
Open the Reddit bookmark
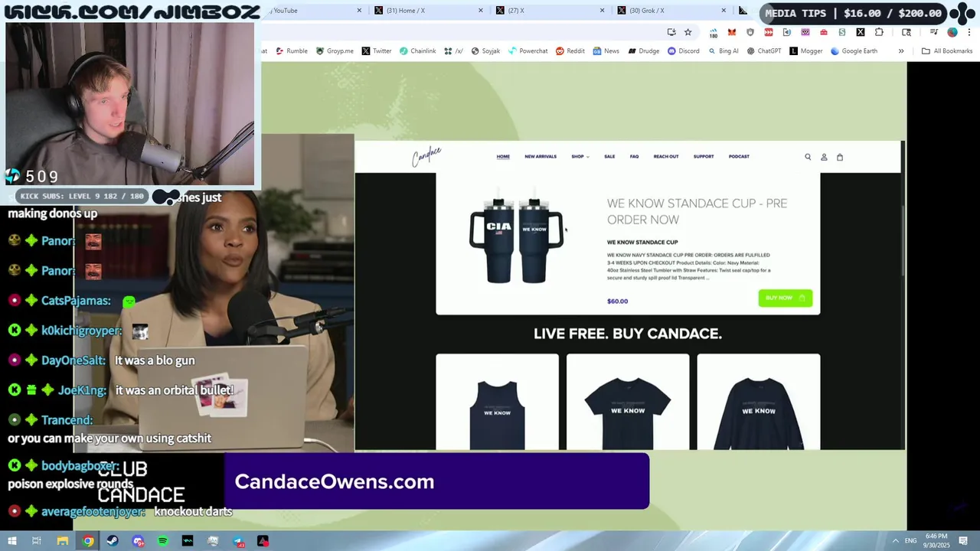570,51
